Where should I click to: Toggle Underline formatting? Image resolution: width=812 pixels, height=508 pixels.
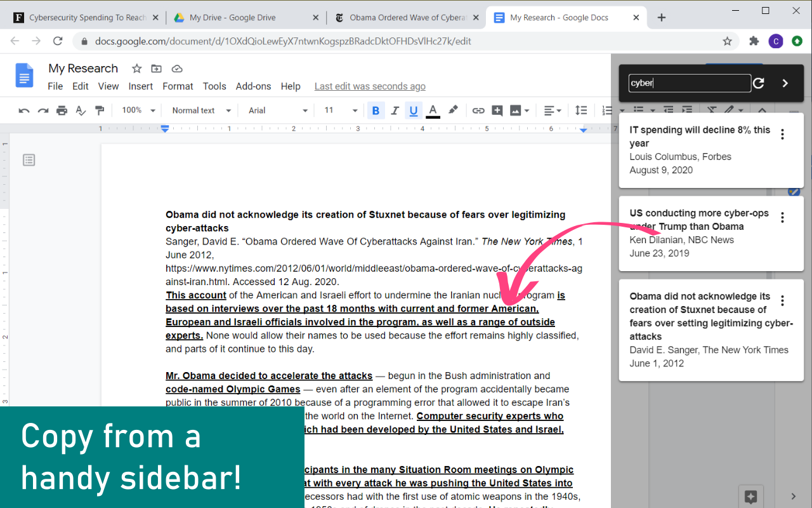[414, 110]
